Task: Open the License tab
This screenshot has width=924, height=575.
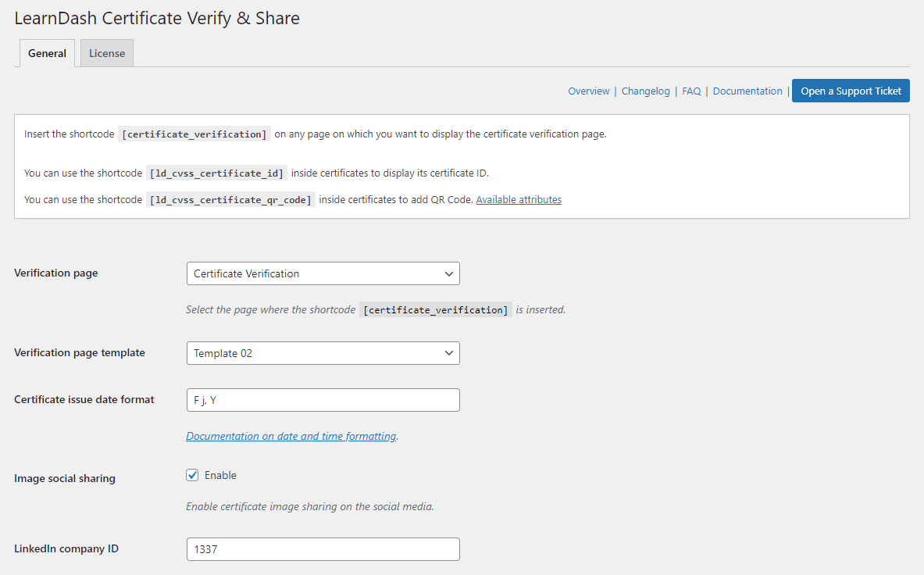Action: click(107, 53)
